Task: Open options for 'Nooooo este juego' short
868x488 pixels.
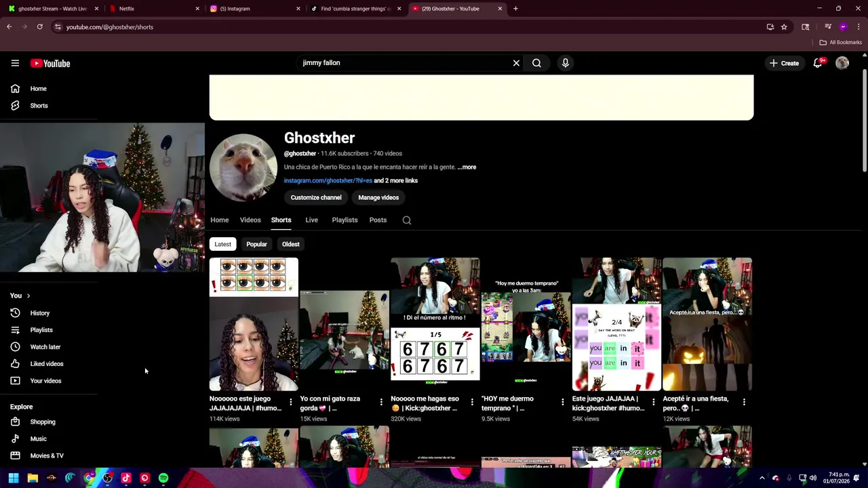Action: tap(291, 403)
